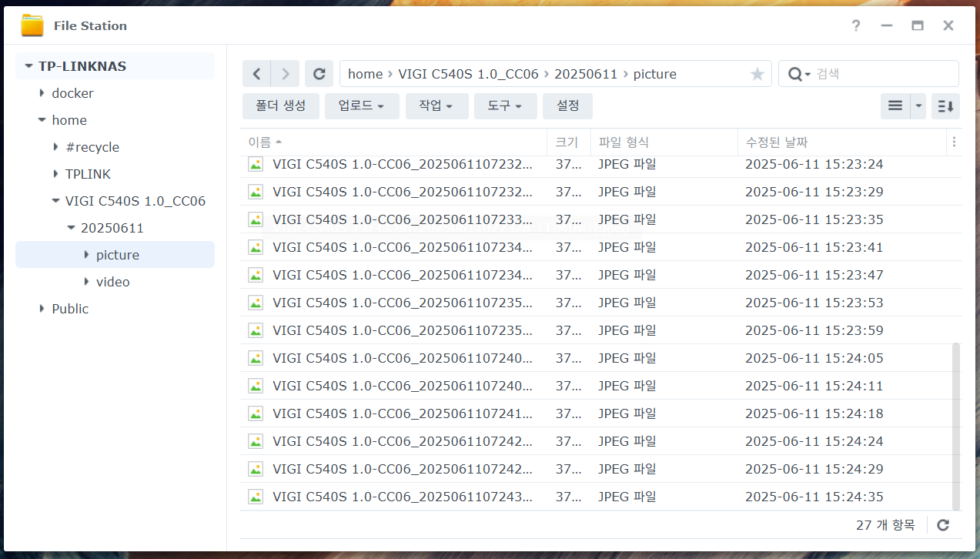
Task: Open File Station help question mark
Action: 856,25
